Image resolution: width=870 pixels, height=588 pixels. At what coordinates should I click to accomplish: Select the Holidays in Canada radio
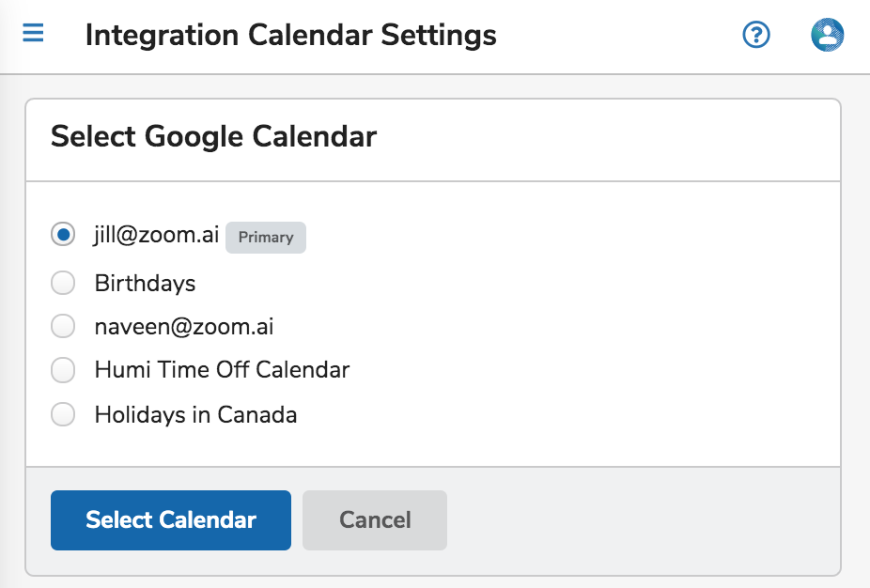tap(63, 414)
